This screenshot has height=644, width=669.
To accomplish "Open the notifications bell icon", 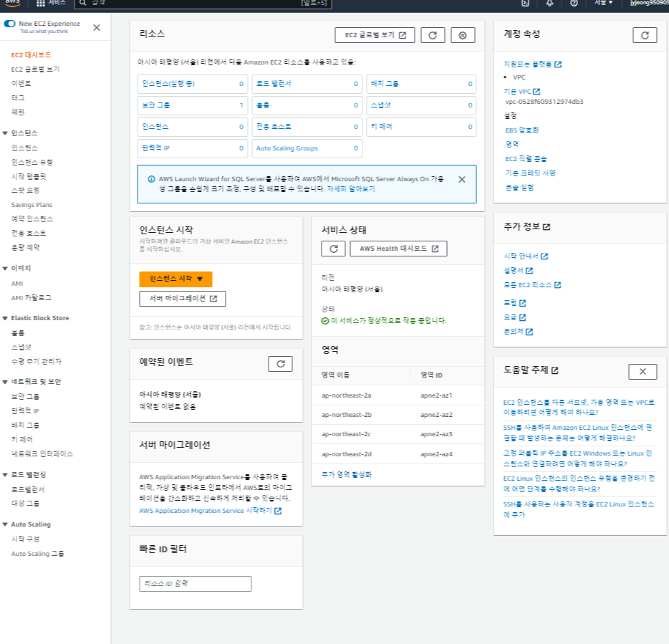I will point(549,3).
